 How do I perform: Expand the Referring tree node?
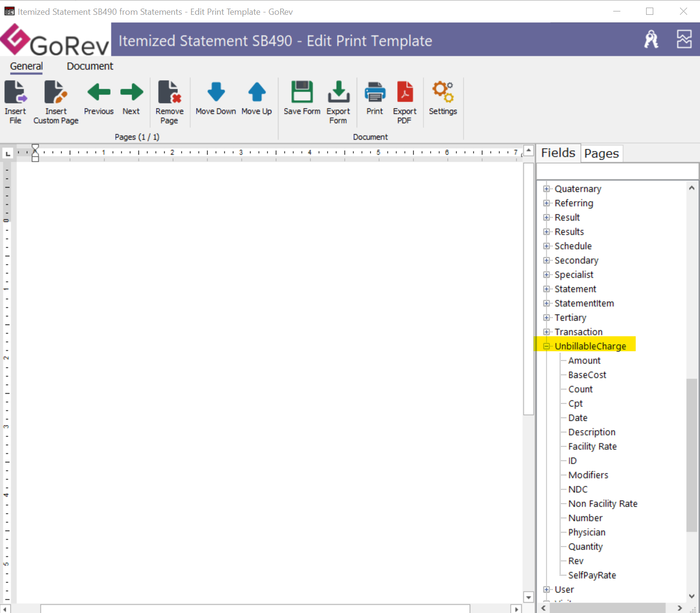coord(546,203)
